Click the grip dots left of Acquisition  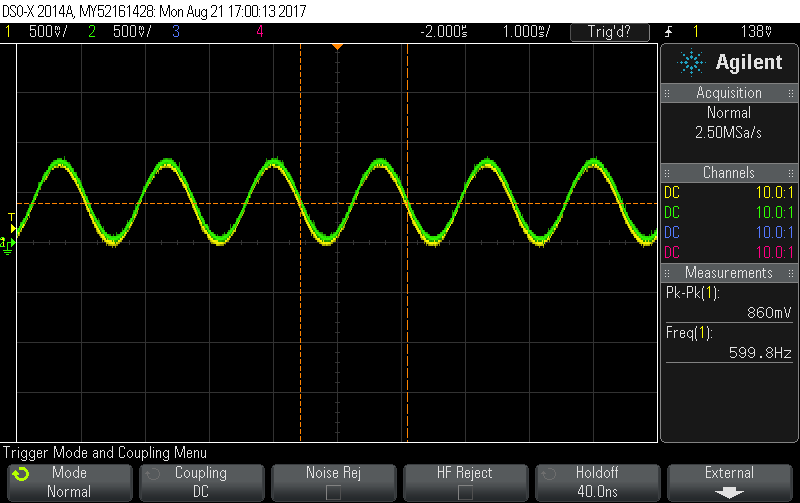click(x=667, y=93)
